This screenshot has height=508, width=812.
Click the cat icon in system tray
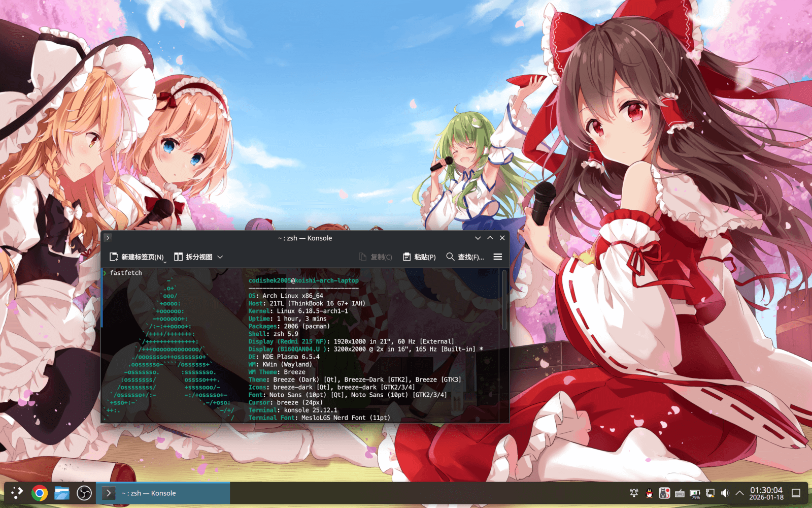pos(664,493)
